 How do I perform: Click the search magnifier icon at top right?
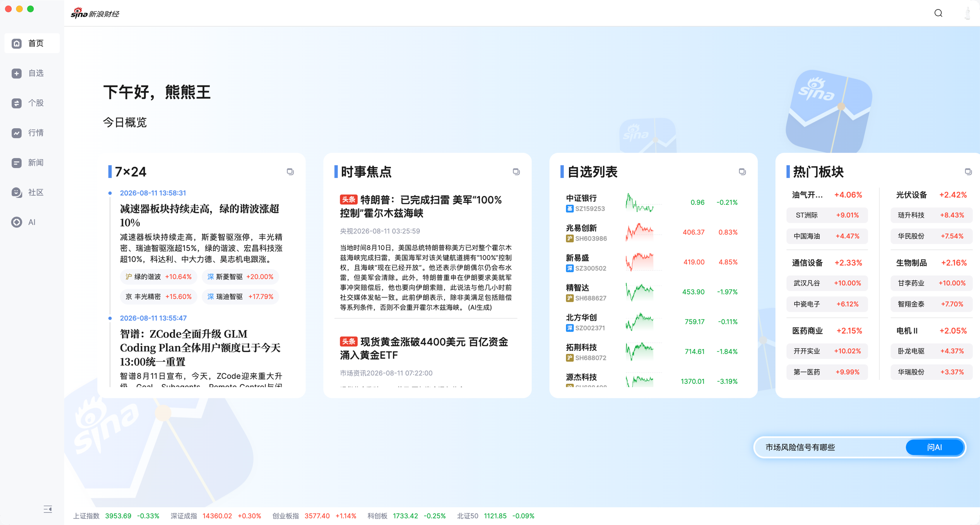pyautogui.click(x=938, y=13)
